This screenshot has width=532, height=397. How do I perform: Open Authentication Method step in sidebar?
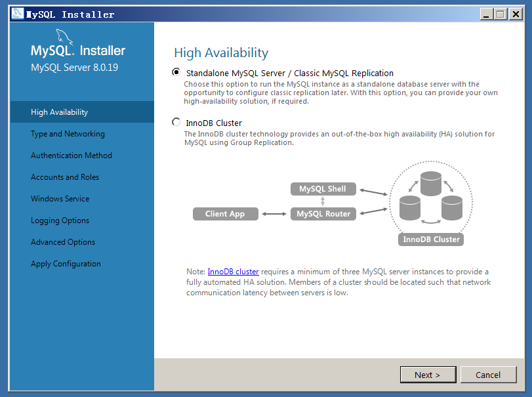[72, 156]
